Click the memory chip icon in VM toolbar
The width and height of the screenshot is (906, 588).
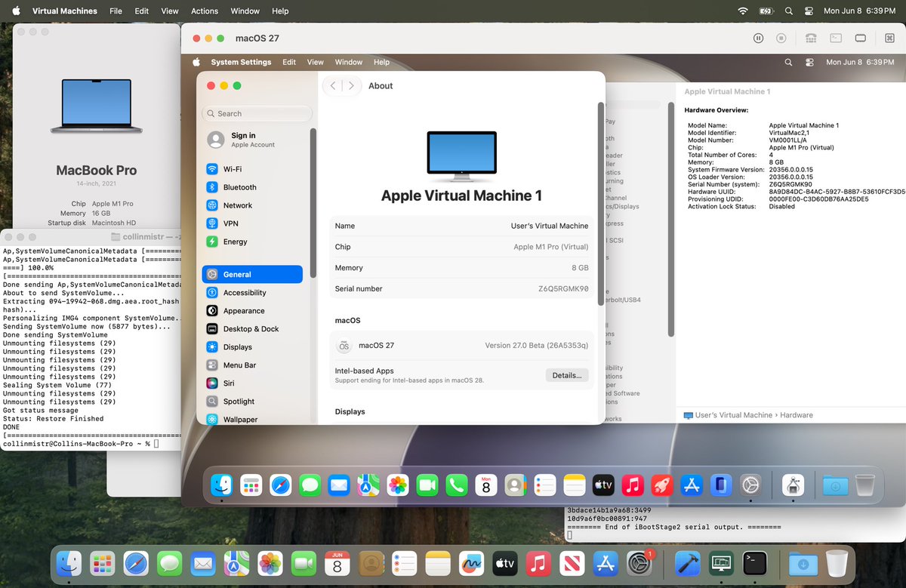pos(860,38)
